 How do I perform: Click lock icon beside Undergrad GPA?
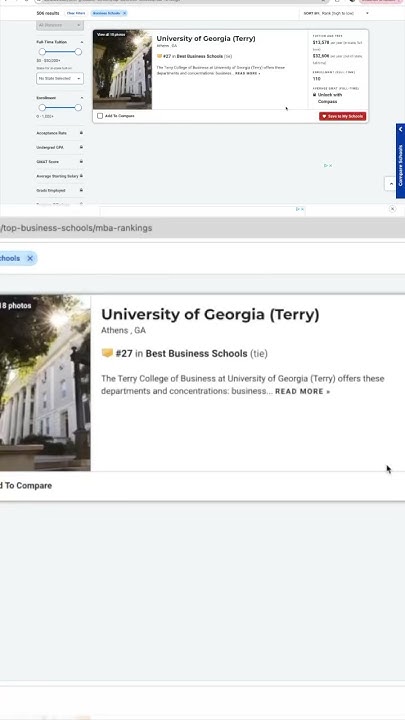(x=81, y=147)
